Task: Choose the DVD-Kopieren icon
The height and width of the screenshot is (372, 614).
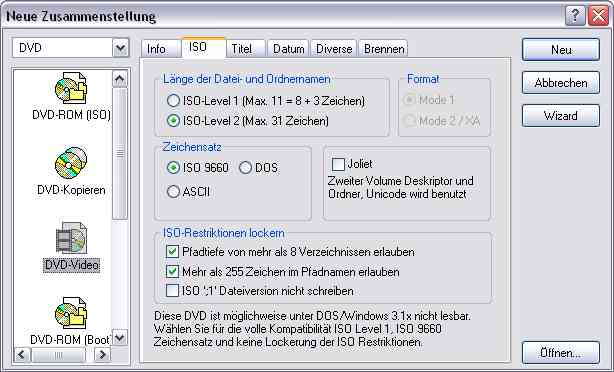Action: click(x=71, y=163)
